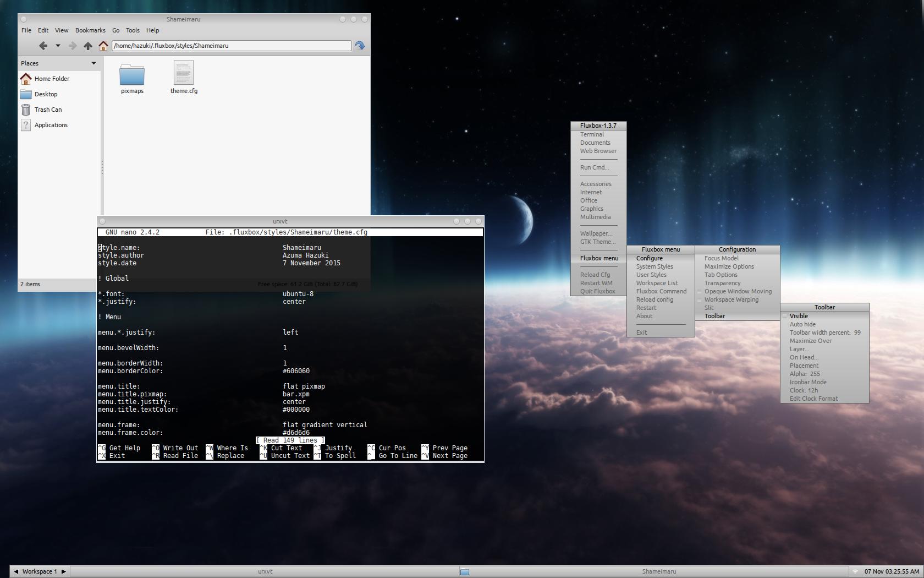Open Maximize Options submenu

tap(737, 266)
